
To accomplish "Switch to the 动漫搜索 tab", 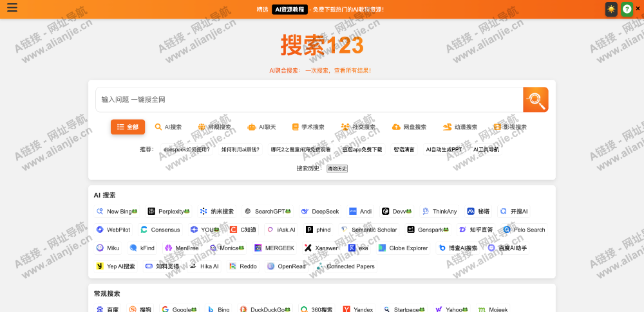I will point(460,127).
